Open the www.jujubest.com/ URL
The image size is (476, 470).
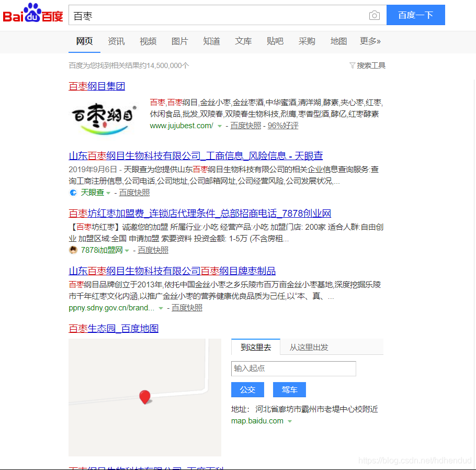tap(182, 126)
